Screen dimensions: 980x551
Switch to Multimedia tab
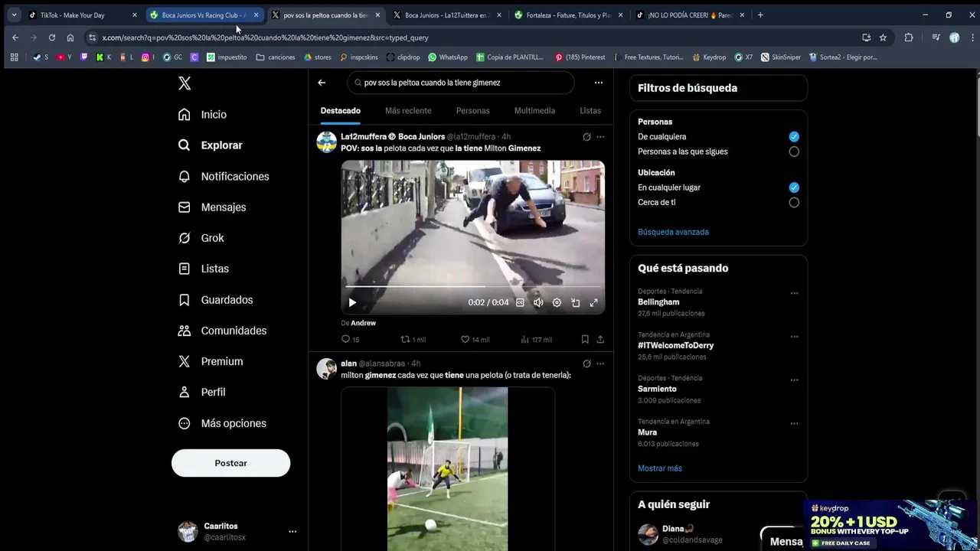[534, 111]
